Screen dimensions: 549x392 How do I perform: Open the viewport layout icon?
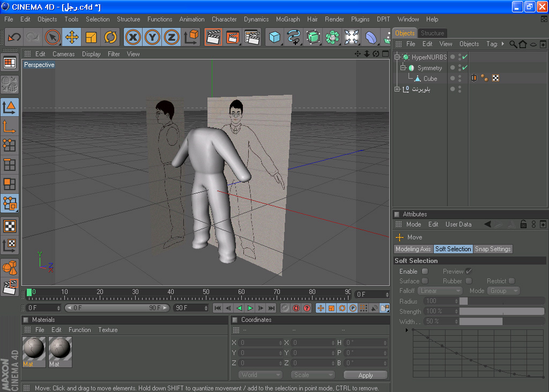10,63
